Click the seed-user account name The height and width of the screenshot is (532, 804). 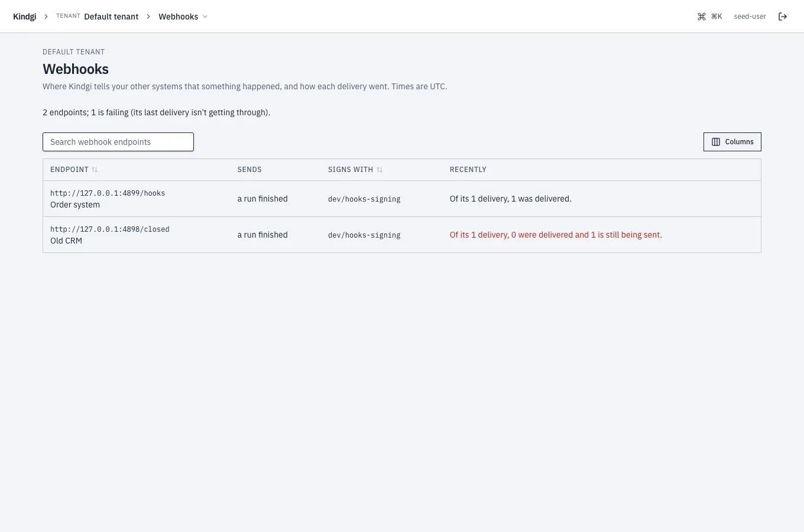coord(750,17)
